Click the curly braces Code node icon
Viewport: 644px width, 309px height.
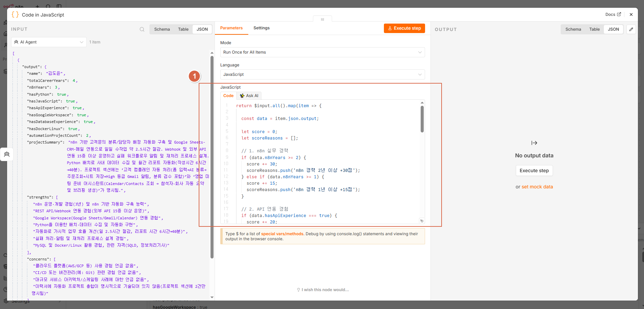click(15, 14)
